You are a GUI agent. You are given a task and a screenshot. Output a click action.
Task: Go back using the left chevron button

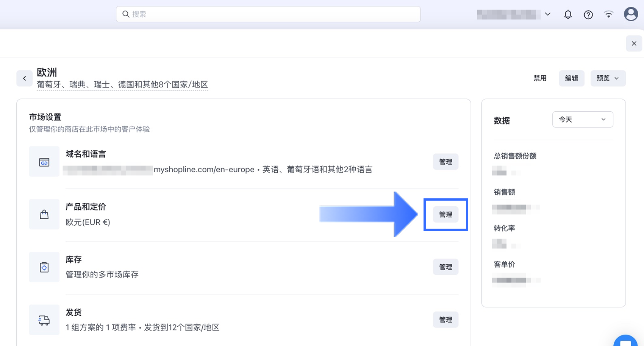pyautogui.click(x=25, y=78)
